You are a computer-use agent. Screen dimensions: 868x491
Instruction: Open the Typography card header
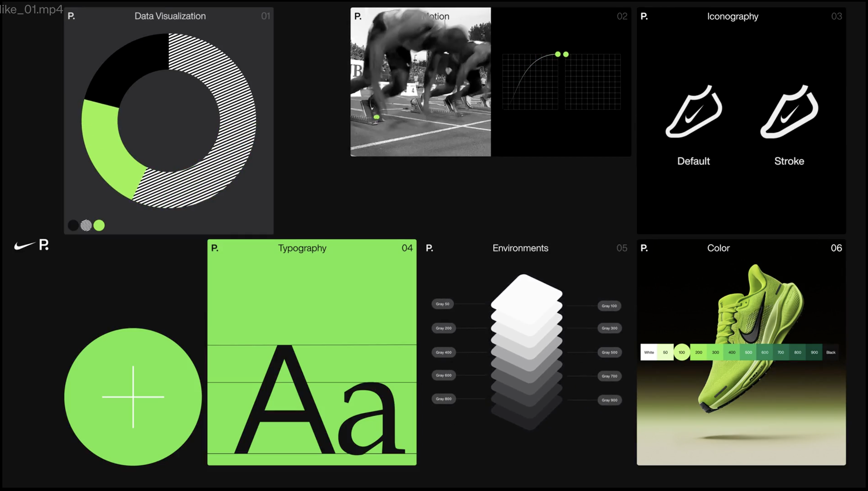[x=302, y=248]
